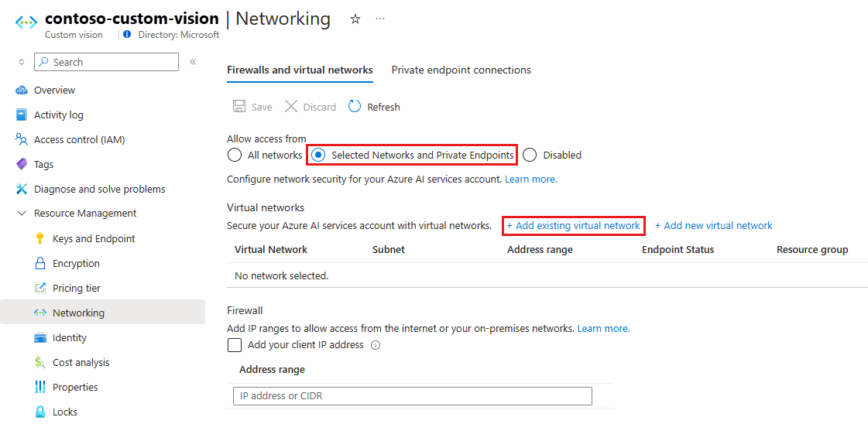
Task: Click the IP address or CIDR field
Action: tap(412, 396)
